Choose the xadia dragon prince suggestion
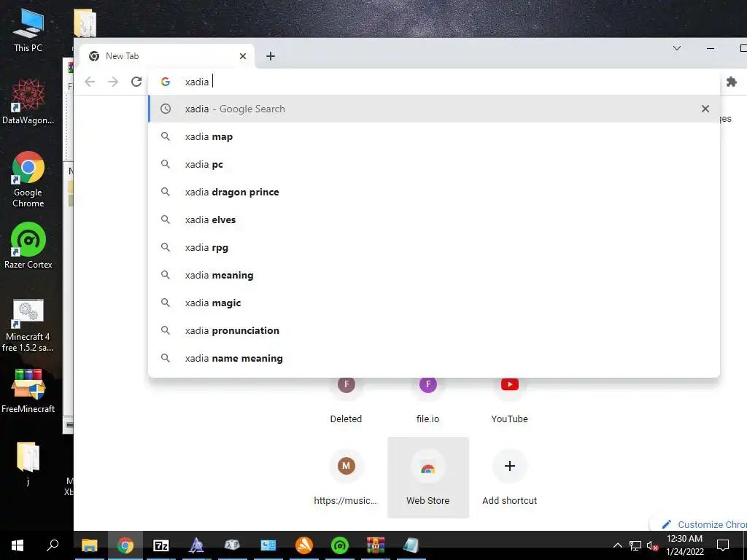 [433, 192]
